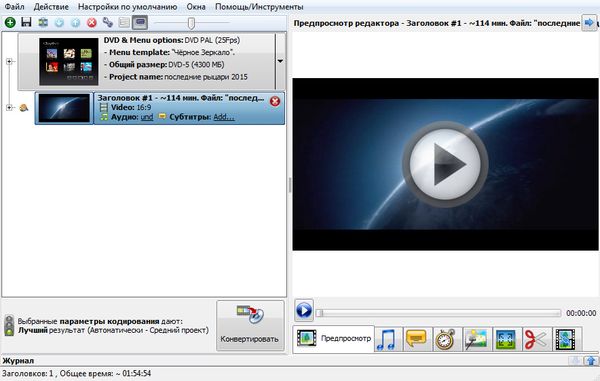Click the Журнал log header

18,361
